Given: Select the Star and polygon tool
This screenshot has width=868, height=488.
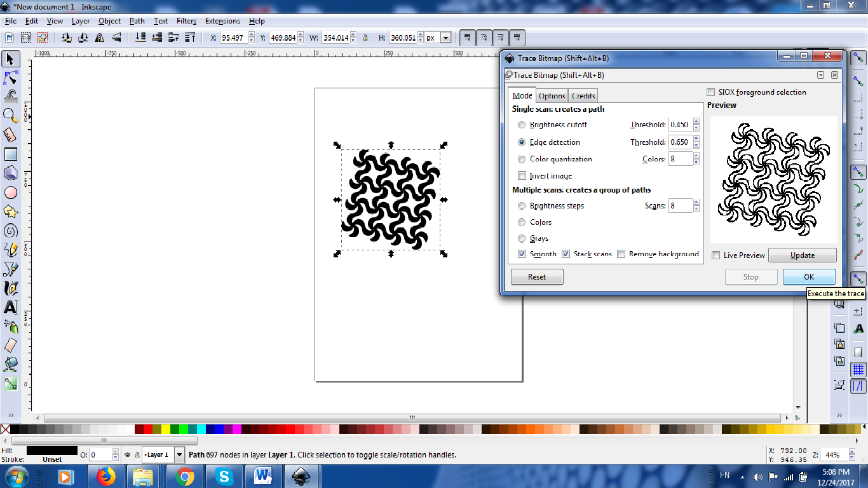Looking at the screenshot, I should 11,211.
